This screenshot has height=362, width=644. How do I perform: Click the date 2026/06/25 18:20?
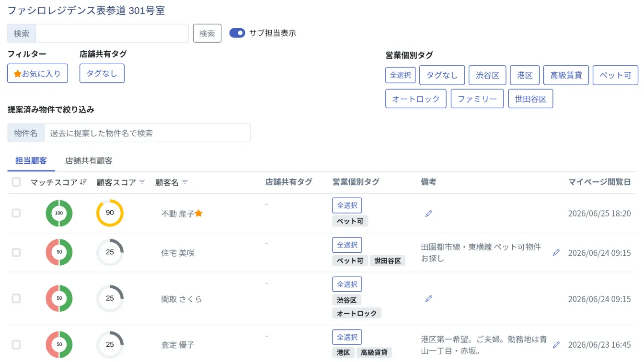point(599,214)
